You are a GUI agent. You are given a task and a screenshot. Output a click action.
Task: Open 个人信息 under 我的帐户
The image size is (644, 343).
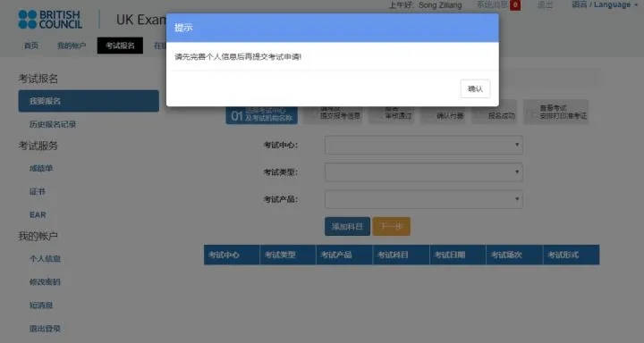[45, 258]
